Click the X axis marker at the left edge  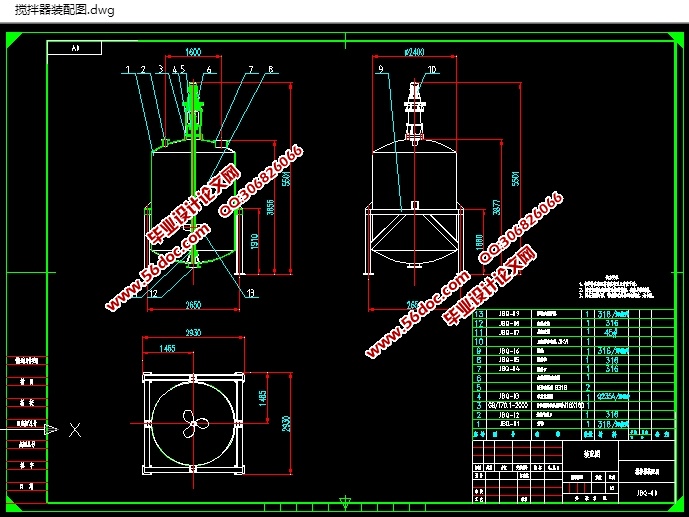[x=75, y=430]
